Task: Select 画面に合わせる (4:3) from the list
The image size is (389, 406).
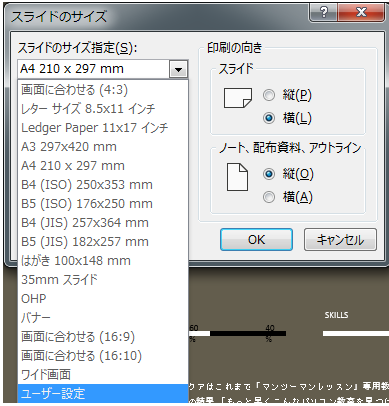Action: [103, 90]
